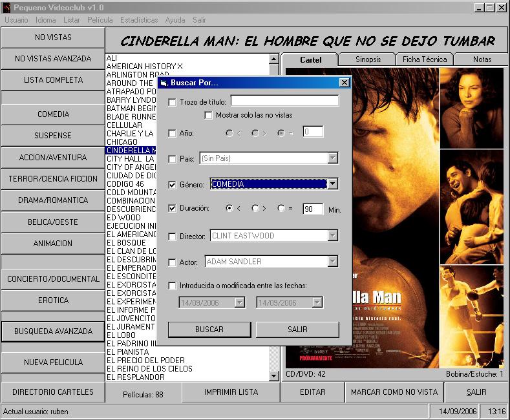Filter by DRAMA/ROMANTICA button
Image resolution: width=510 pixels, height=420 pixels.
click(x=53, y=200)
